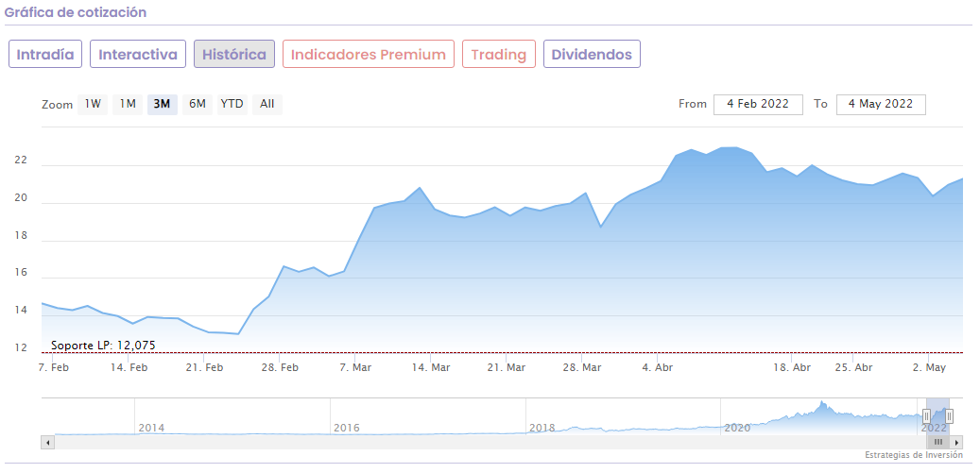Select the 3M zoom option
The height and width of the screenshot is (473, 980).
click(162, 104)
